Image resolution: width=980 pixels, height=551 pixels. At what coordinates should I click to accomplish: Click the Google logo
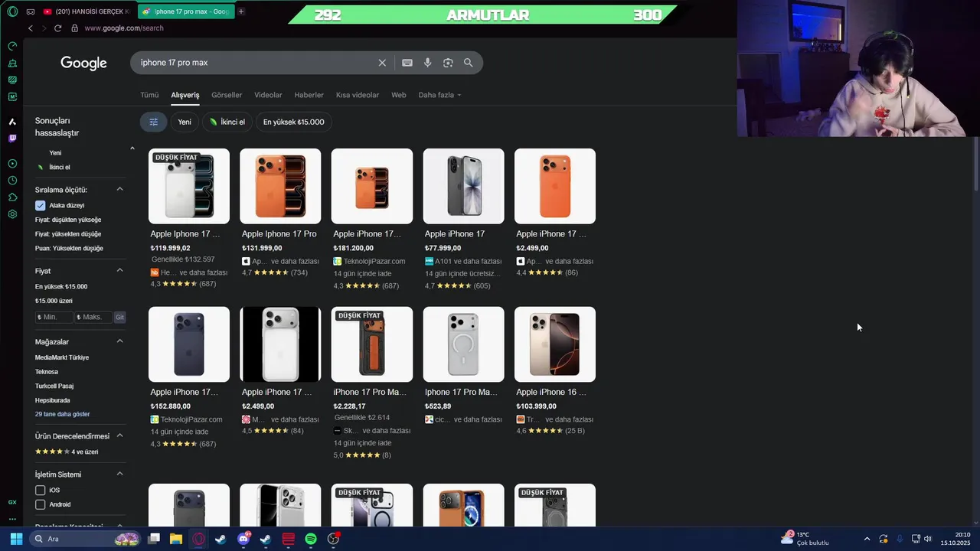[83, 64]
